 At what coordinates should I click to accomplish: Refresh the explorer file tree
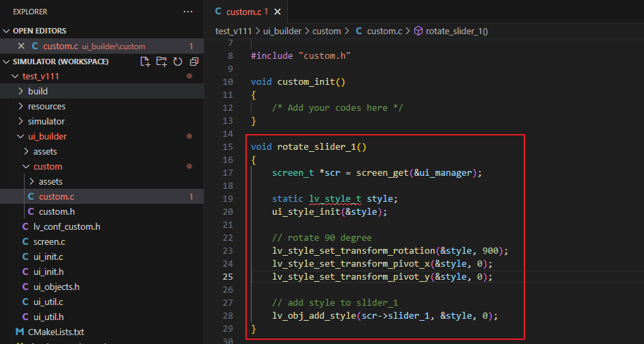(x=178, y=62)
